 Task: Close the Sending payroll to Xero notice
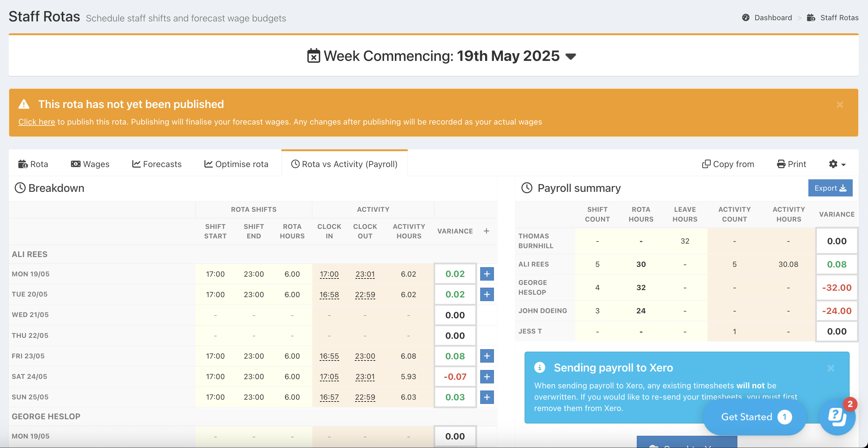click(831, 368)
